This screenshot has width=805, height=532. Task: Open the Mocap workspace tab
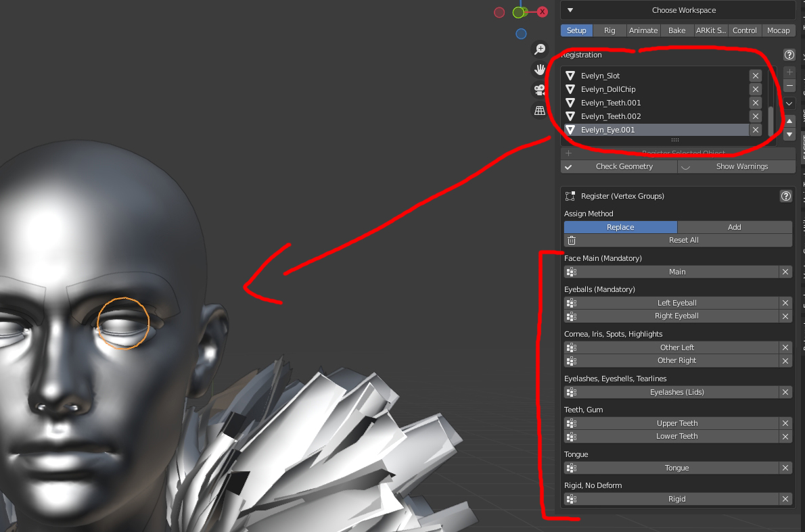pos(779,30)
